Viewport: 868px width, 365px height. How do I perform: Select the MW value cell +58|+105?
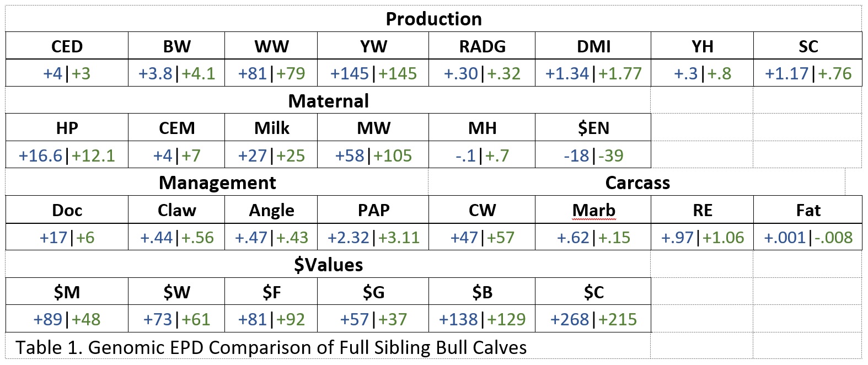(x=373, y=155)
